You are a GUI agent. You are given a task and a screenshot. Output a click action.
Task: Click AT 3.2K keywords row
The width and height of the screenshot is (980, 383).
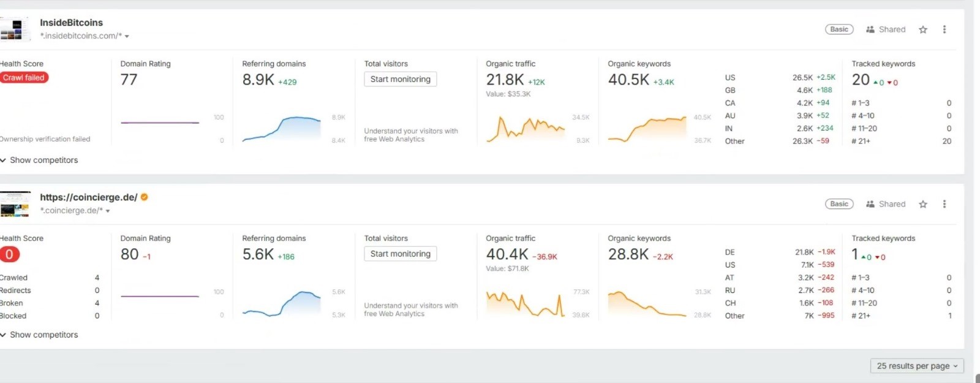(x=780, y=278)
